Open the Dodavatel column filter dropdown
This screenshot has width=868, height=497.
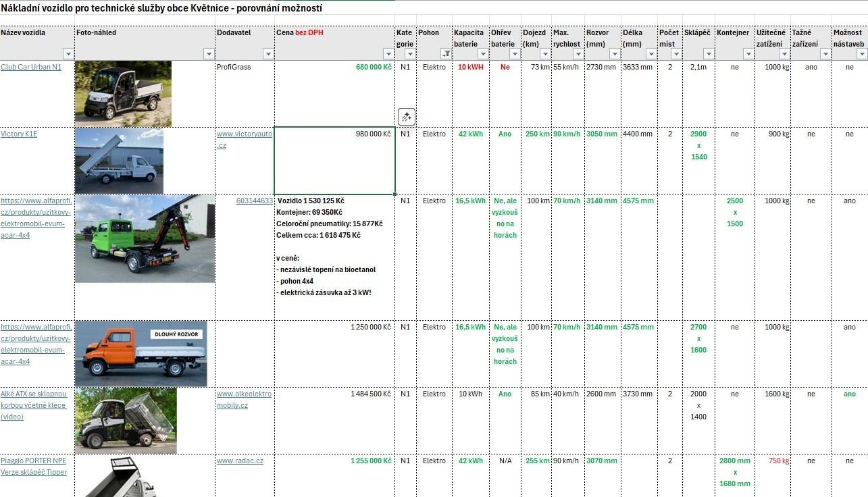click(267, 54)
